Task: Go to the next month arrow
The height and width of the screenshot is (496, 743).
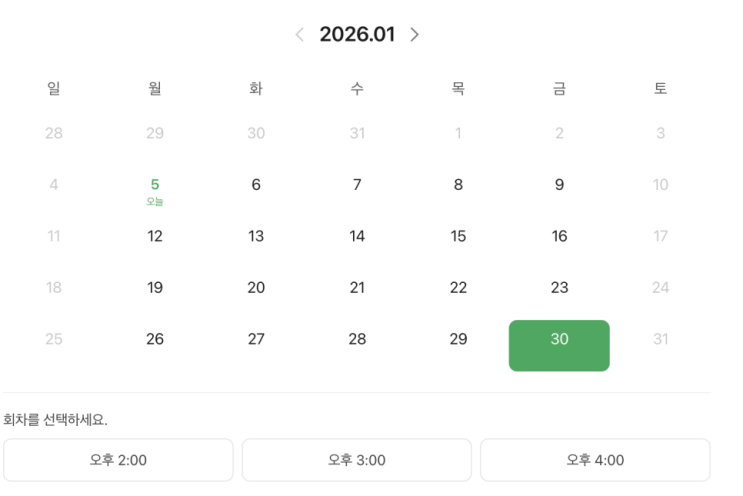Action: click(x=415, y=35)
